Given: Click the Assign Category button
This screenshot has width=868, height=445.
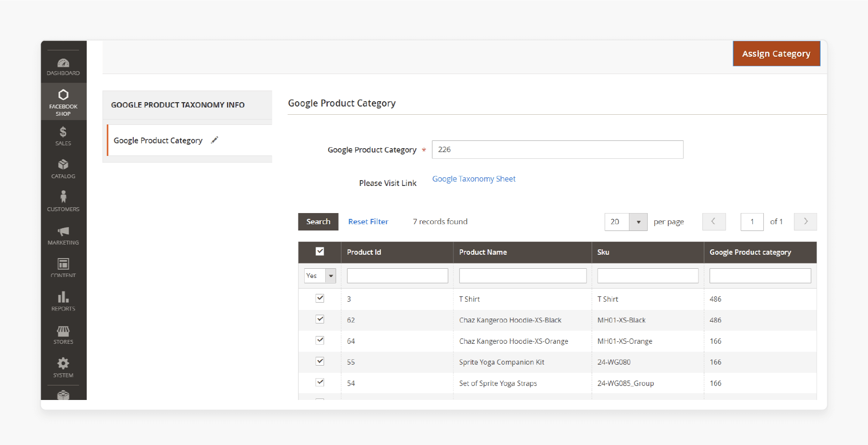Looking at the screenshot, I should pos(776,54).
